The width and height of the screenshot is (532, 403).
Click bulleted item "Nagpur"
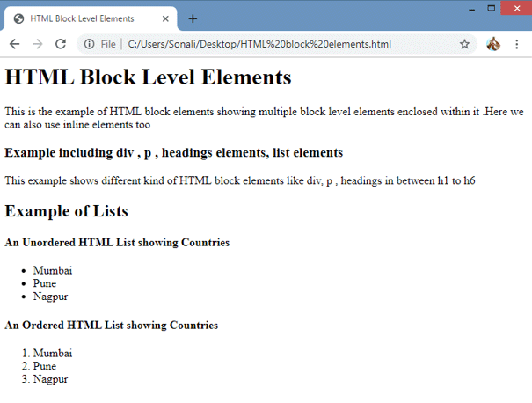pos(50,297)
